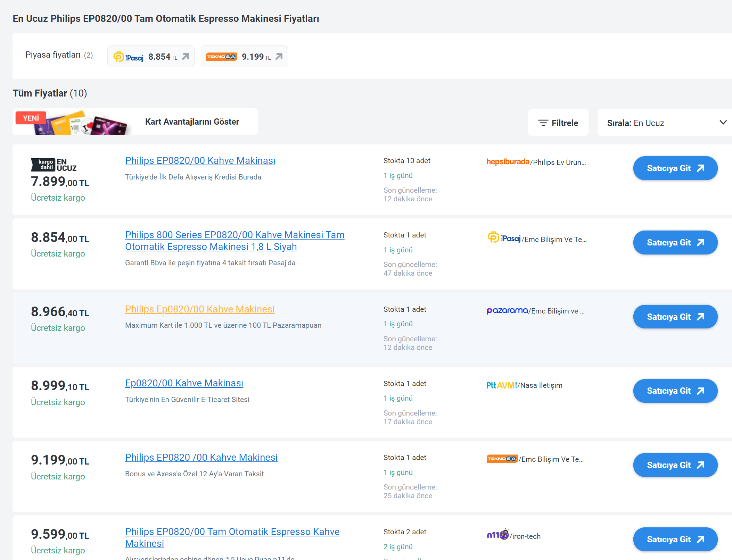Click Maximum Kart ile 1.000 TL Pazaramapuan text
This screenshot has width=732, height=560.
[223, 325]
